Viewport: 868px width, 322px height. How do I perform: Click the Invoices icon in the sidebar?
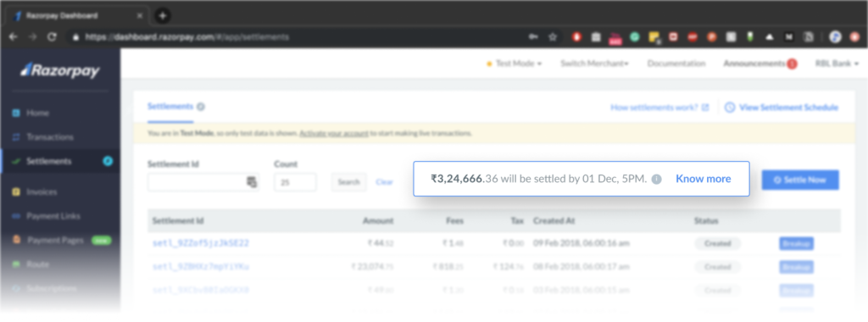coord(16,192)
